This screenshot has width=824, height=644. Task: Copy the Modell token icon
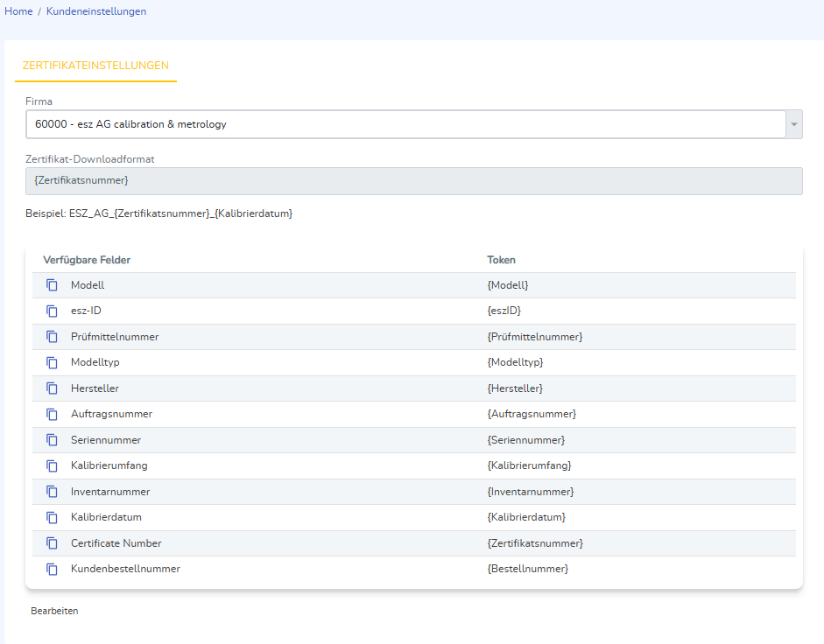point(52,284)
